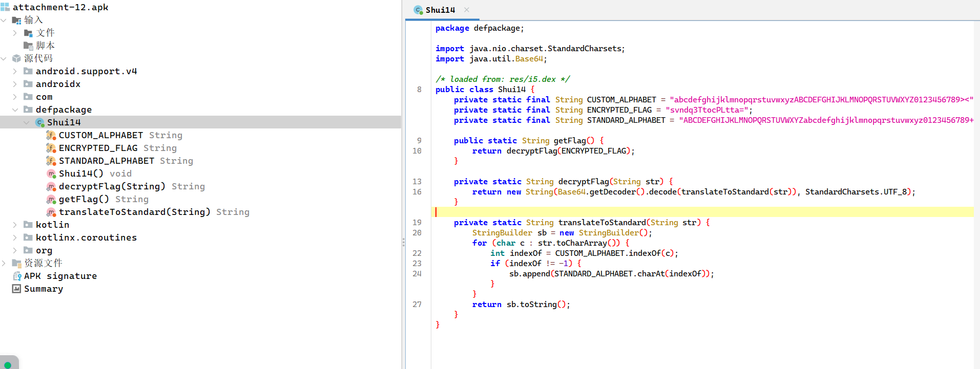The height and width of the screenshot is (369, 980).
Task: Click the kotlin package icon
Action: 28,225
